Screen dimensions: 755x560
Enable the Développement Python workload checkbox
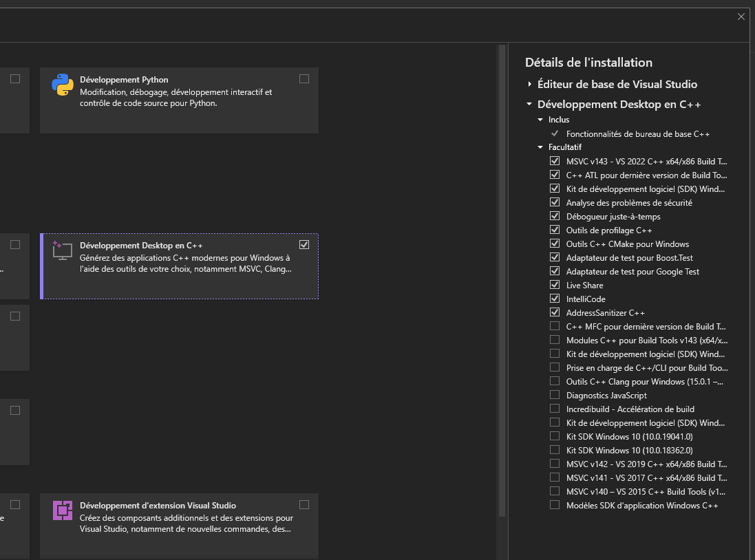304,79
